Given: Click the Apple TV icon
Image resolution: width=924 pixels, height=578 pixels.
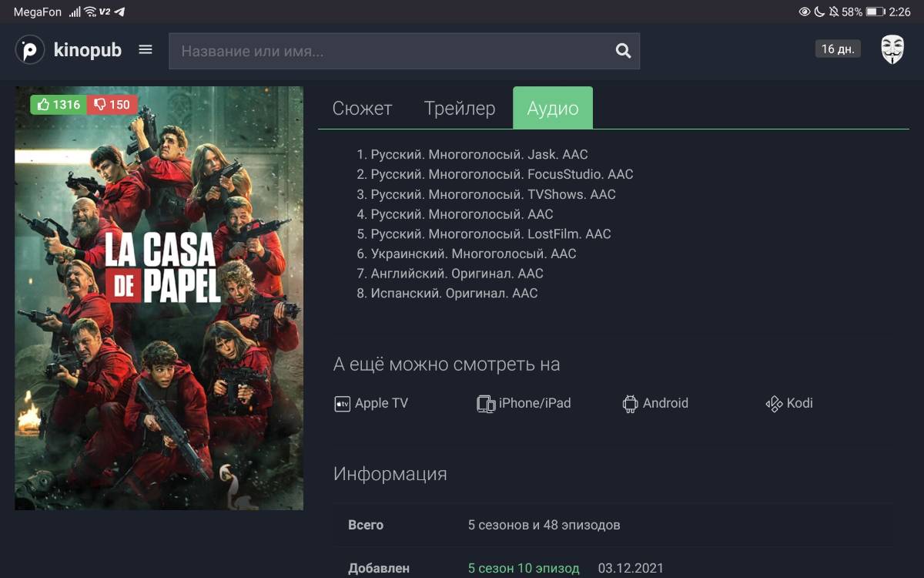Looking at the screenshot, I should (x=342, y=404).
